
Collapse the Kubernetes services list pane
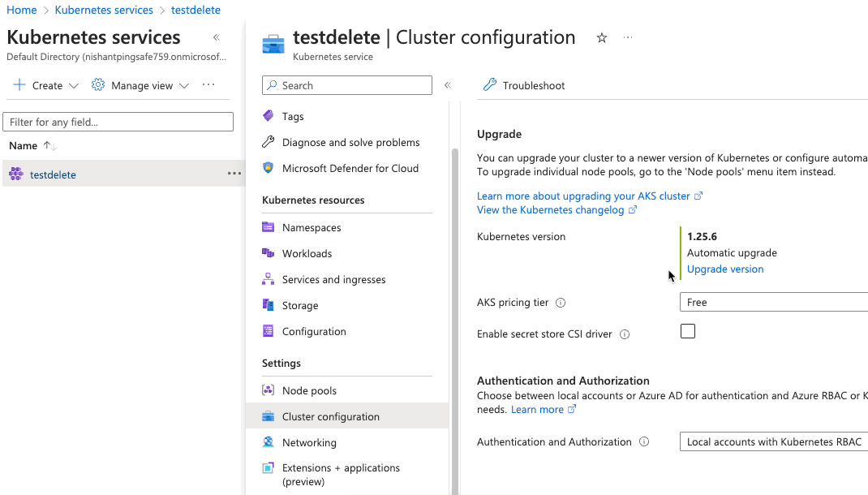pos(217,37)
